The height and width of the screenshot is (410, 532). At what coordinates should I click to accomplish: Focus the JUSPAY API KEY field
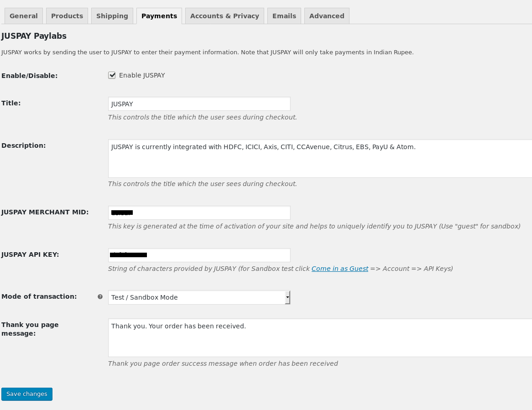199,255
